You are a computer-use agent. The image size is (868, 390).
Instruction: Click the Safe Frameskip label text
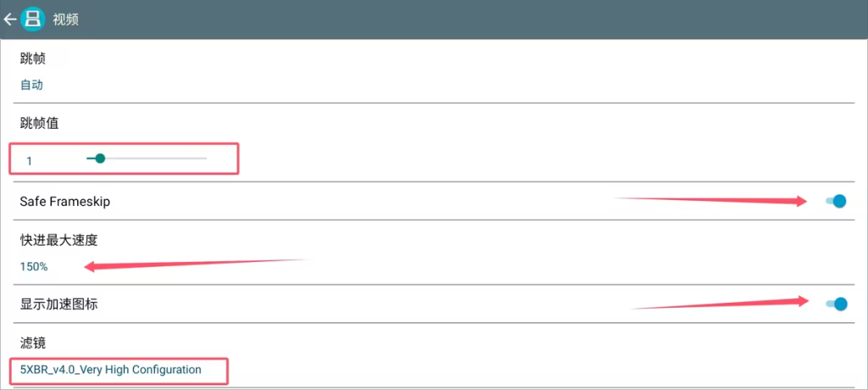[x=65, y=202]
